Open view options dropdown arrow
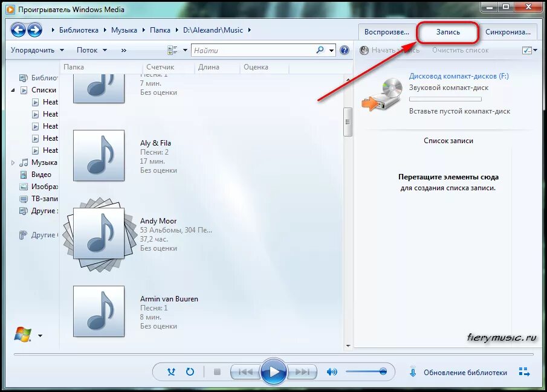547x392 pixels. coord(185,50)
